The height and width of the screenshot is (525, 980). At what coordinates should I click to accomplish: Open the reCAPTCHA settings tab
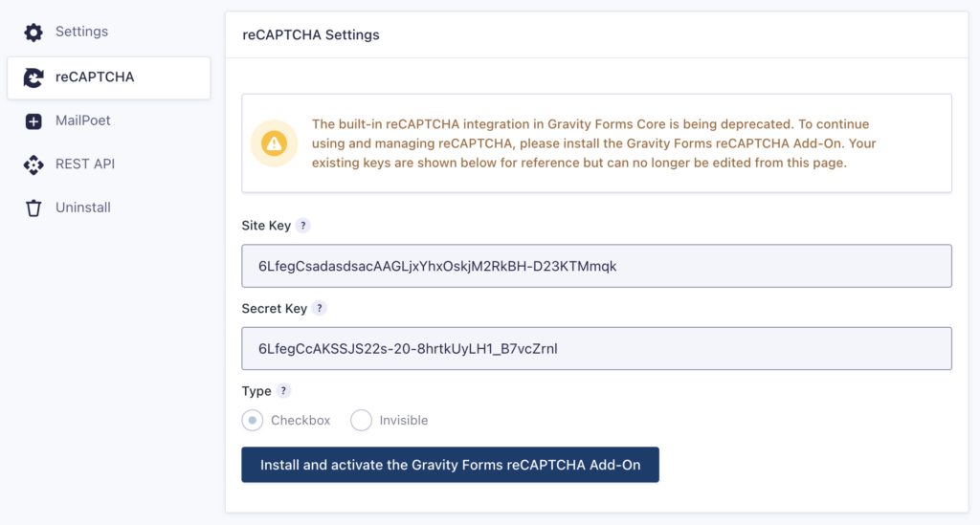[x=109, y=77]
